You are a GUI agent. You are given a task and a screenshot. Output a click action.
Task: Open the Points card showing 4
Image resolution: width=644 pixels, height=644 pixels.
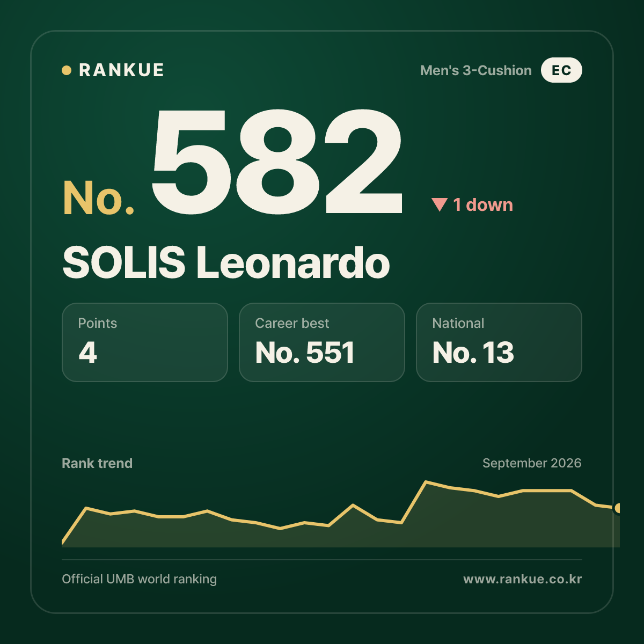(x=145, y=342)
